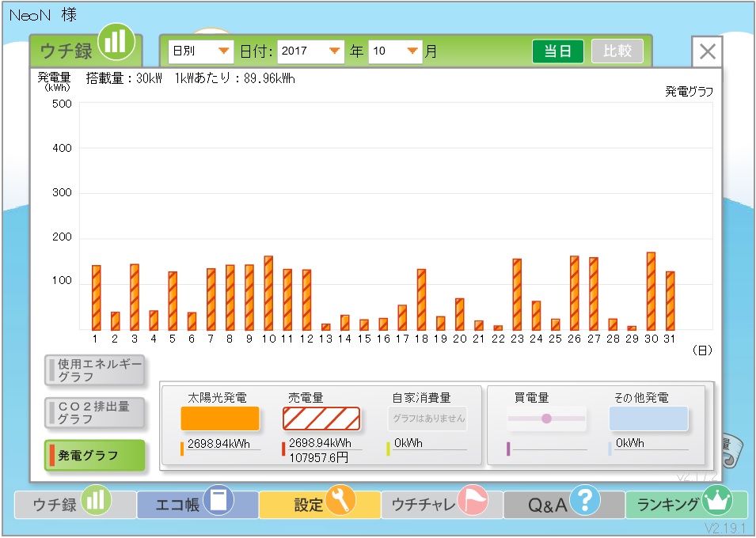This screenshot has height=538, width=756.
Task: Open the year dropdown showing 2017
Action: click(310, 51)
